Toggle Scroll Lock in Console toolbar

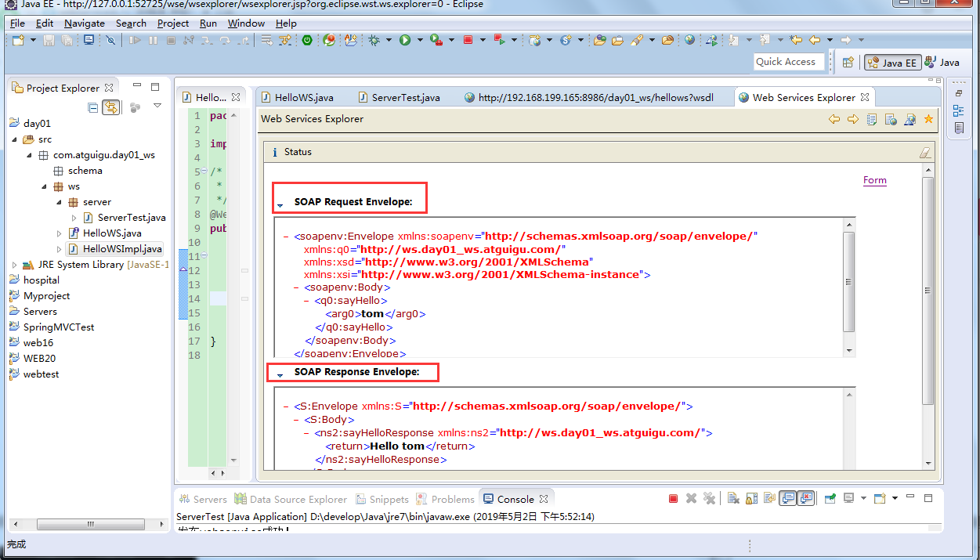751,498
